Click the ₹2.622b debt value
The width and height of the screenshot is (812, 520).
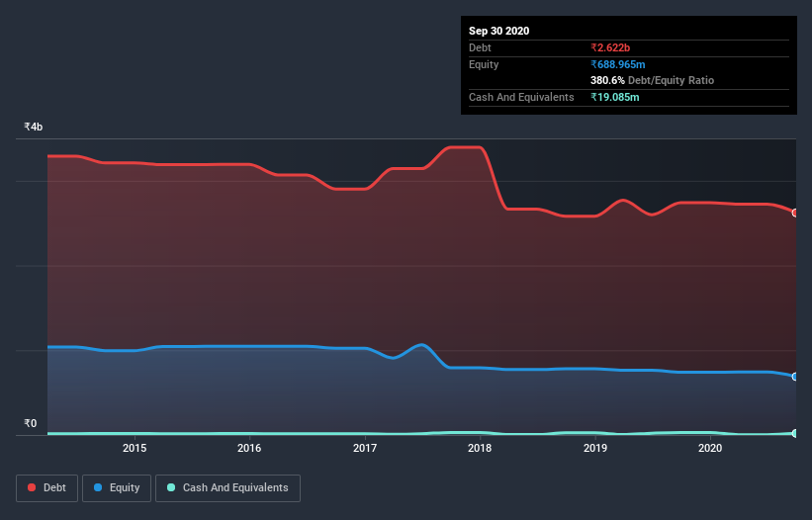coord(610,47)
